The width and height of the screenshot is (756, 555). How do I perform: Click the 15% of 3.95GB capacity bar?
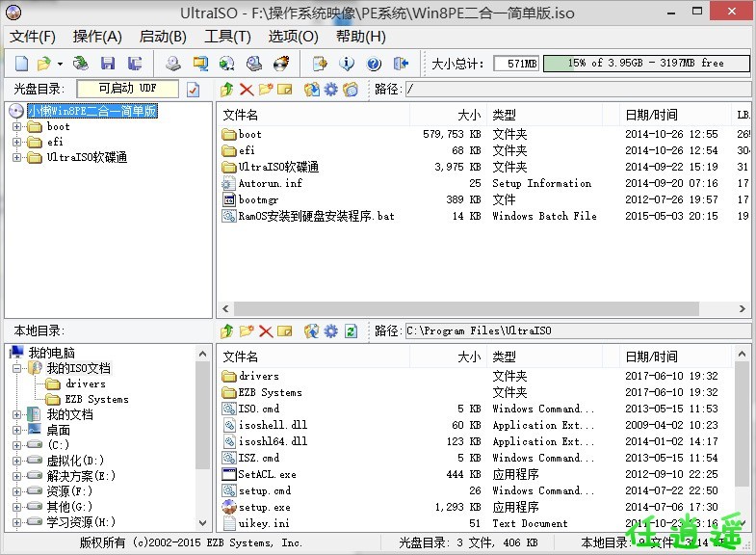coord(646,64)
